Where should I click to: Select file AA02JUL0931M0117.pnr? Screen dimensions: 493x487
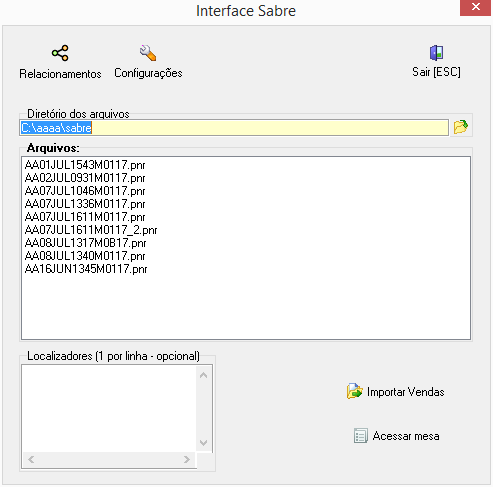tap(85, 178)
